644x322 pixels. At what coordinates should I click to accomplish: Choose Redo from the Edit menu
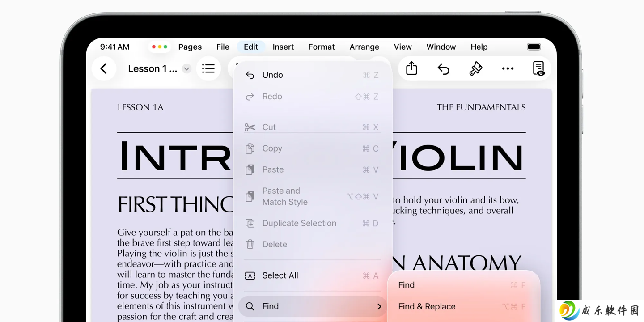(x=312, y=96)
